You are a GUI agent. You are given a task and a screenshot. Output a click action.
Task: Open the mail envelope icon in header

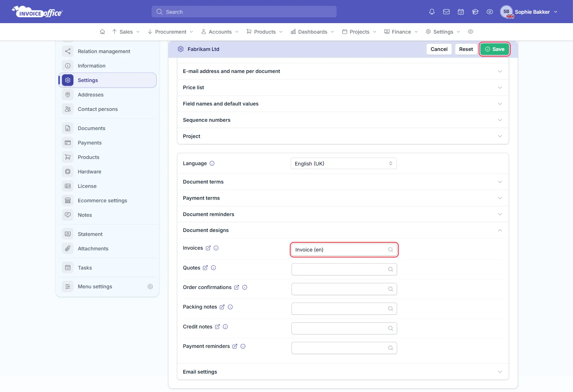(x=446, y=12)
